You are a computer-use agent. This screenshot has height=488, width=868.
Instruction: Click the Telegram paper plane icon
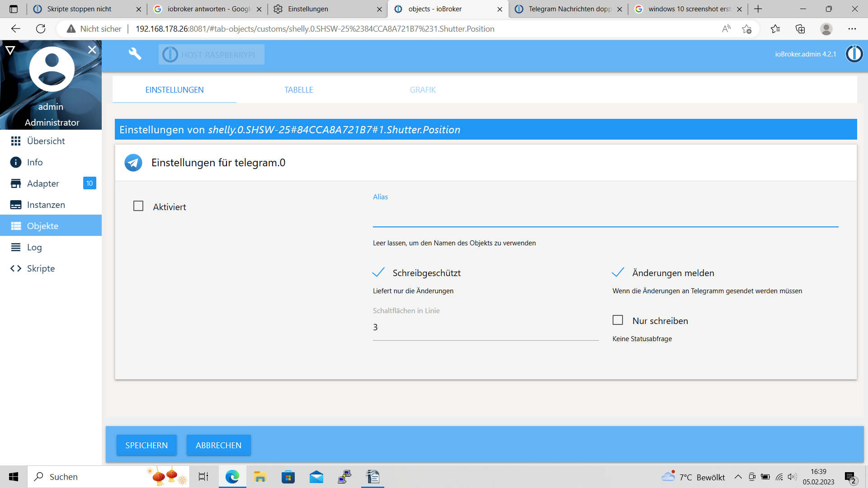click(x=133, y=163)
